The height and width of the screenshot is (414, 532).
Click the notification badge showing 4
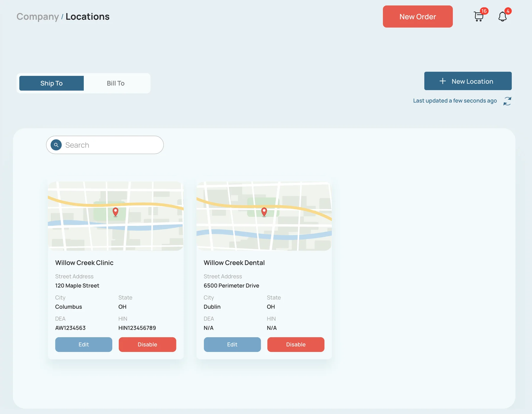pyautogui.click(x=508, y=11)
